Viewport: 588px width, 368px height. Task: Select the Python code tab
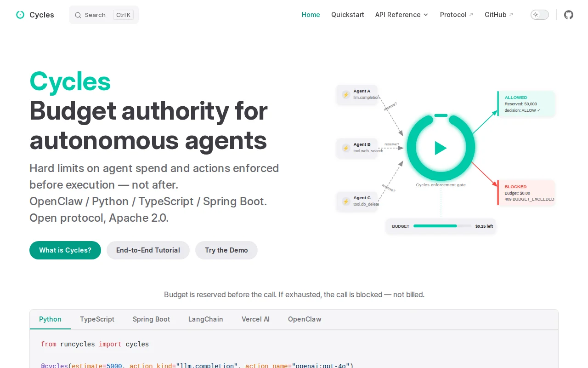[x=50, y=319]
